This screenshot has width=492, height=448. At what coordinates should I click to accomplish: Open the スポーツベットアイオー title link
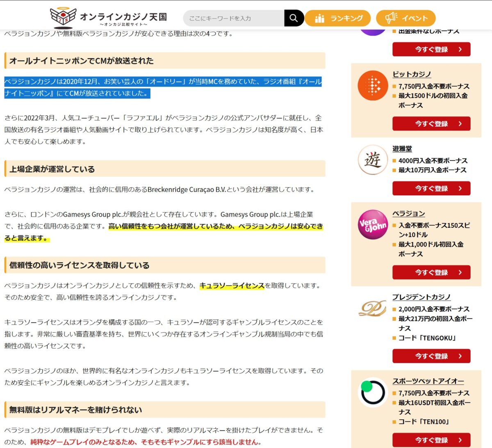coord(428,381)
